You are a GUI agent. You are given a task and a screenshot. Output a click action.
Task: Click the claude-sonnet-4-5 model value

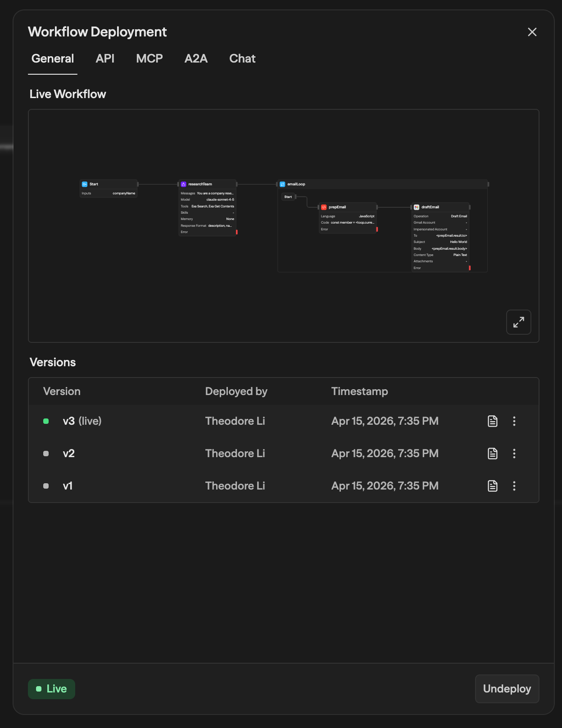coord(220,200)
